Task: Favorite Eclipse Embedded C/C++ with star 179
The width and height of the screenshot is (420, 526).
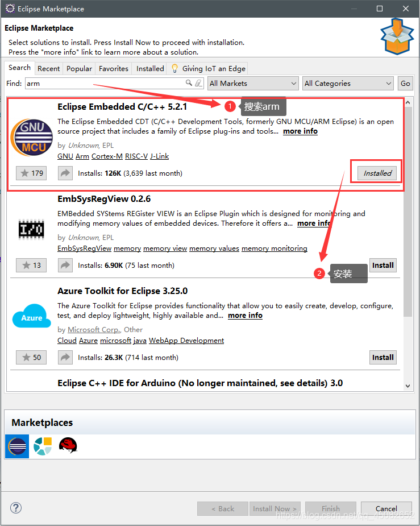Action: pyautogui.click(x=31, y=173)
